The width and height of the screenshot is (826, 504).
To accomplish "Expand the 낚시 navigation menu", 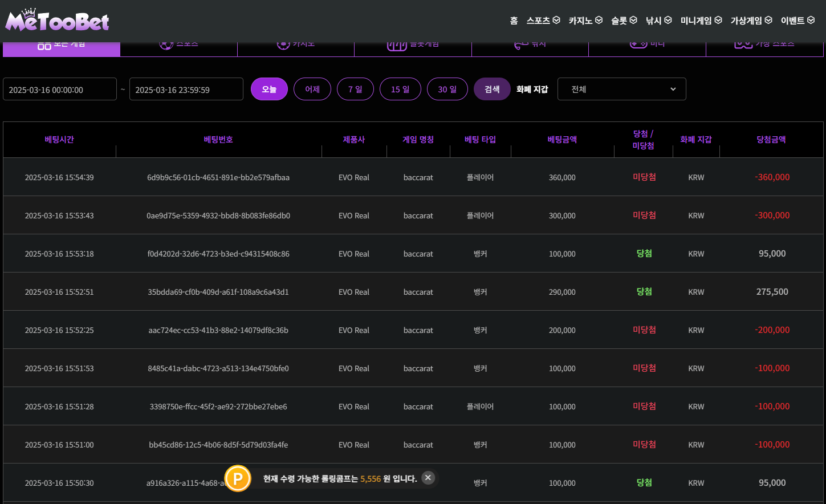I will pos(659,21).
